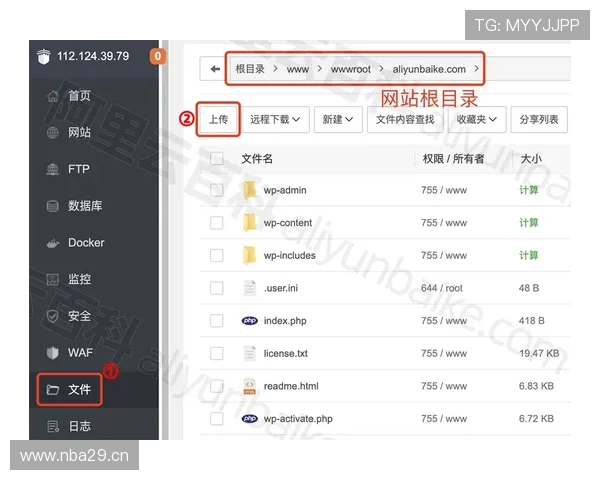Click the 分享列表 button
600x480 pixels.
point(539,119)
